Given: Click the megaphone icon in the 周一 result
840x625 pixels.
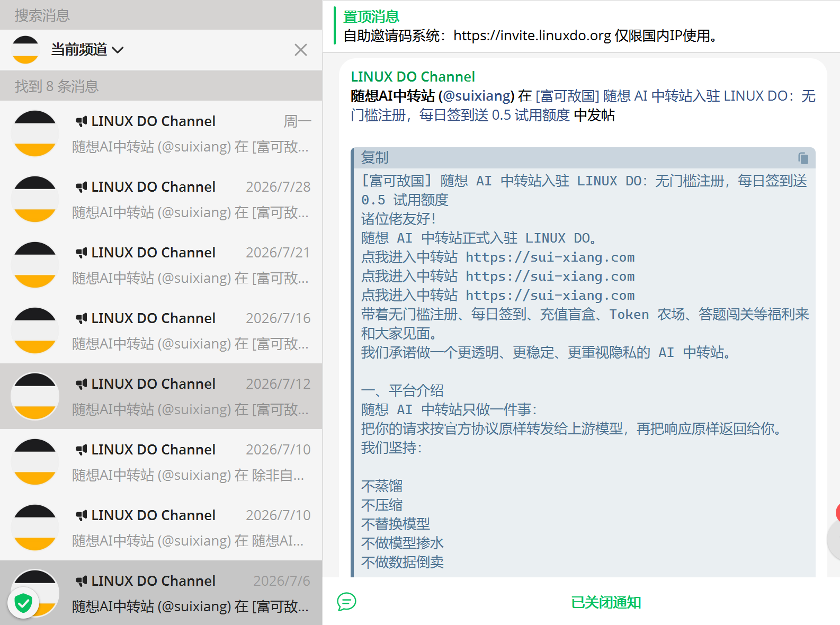Looking at the screenshot, I should pyautogui.click(x=82, y=121).
